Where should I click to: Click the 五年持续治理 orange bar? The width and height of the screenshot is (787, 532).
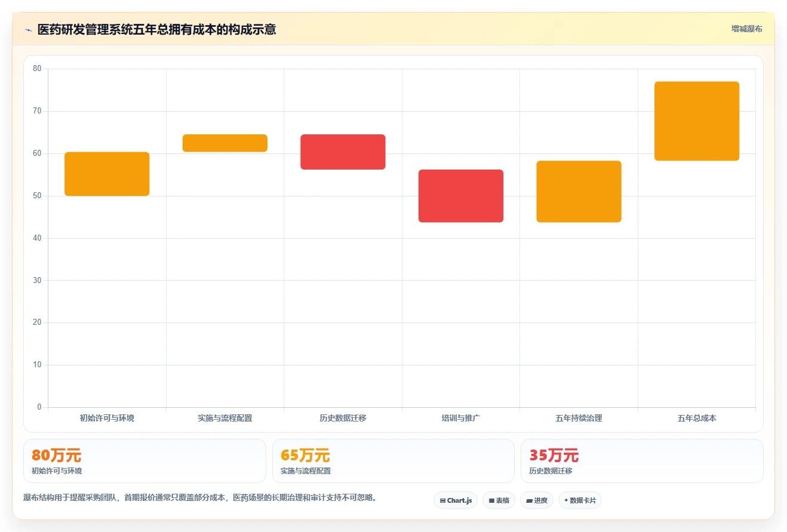coord(579,192)
